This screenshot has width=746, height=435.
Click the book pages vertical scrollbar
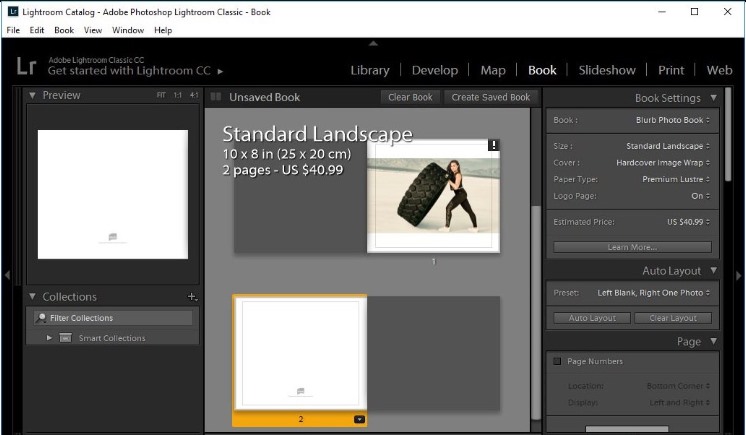click(536, 312)
